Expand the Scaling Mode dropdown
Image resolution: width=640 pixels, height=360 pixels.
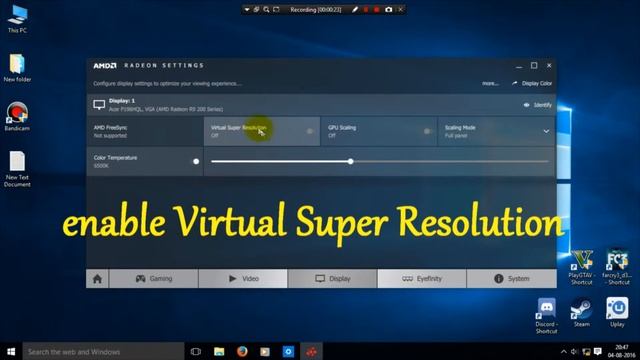(546, 131)
